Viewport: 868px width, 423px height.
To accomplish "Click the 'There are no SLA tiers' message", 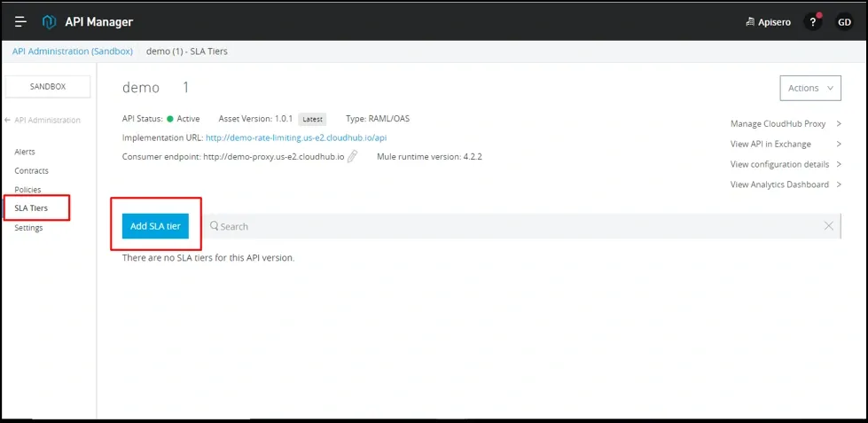I will [208, 258].
